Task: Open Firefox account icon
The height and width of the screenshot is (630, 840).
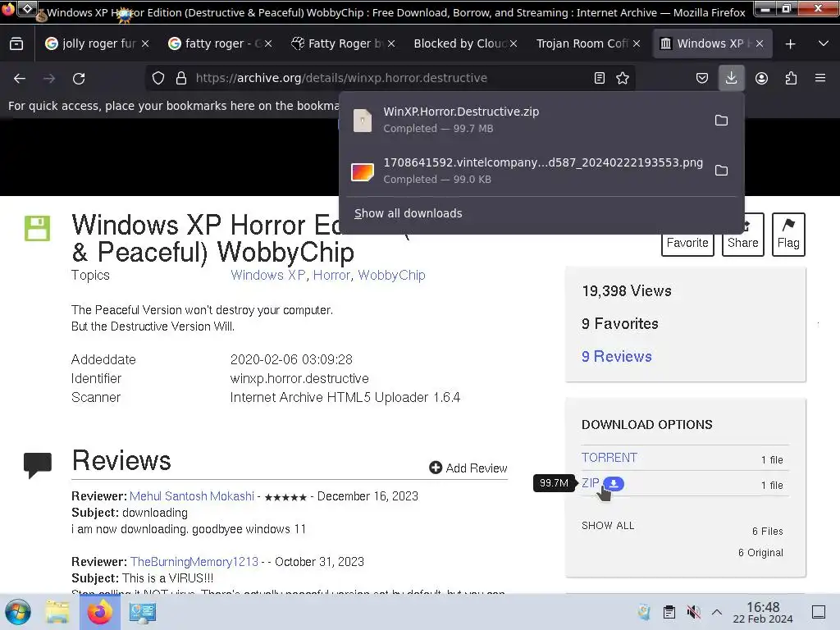Action: pos(761,78)
